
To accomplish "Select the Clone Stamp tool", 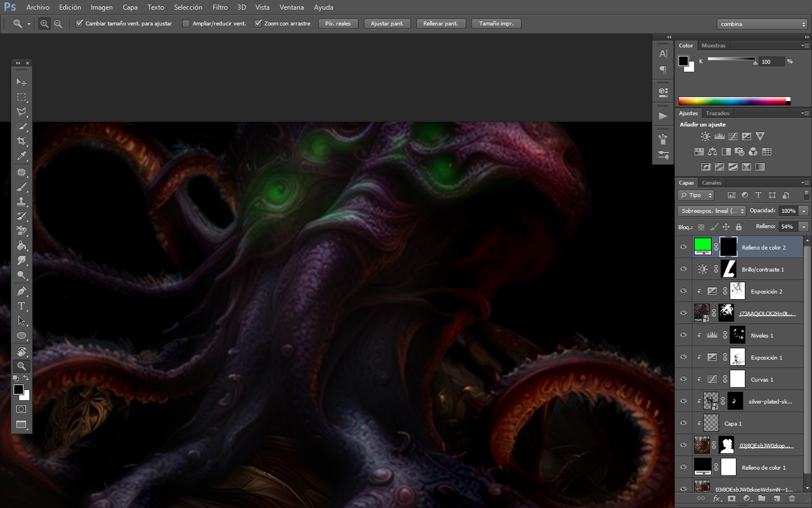I will pos(22,202).
